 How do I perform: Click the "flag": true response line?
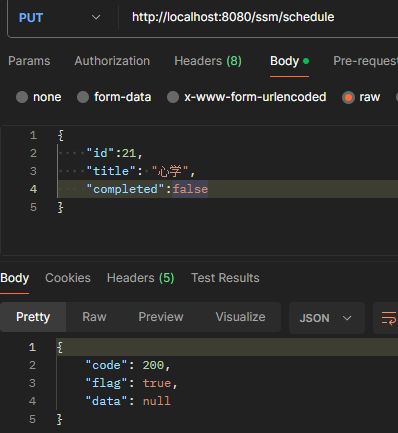(x=131, y=383)
